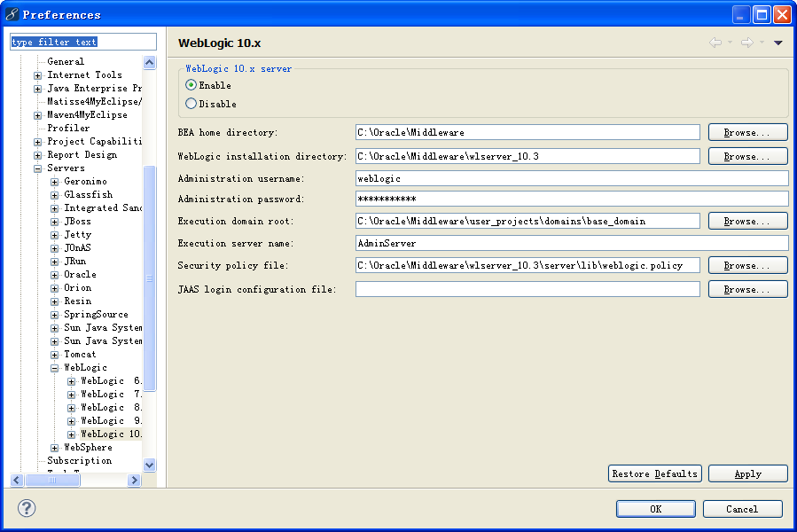Click the Security policy file field

click(527, 265)
